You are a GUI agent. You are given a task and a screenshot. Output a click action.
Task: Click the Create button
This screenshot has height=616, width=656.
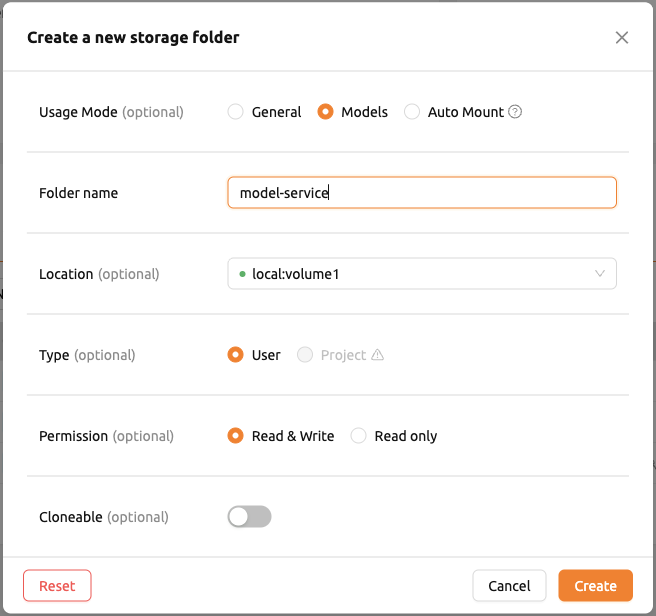coord(595,585)
